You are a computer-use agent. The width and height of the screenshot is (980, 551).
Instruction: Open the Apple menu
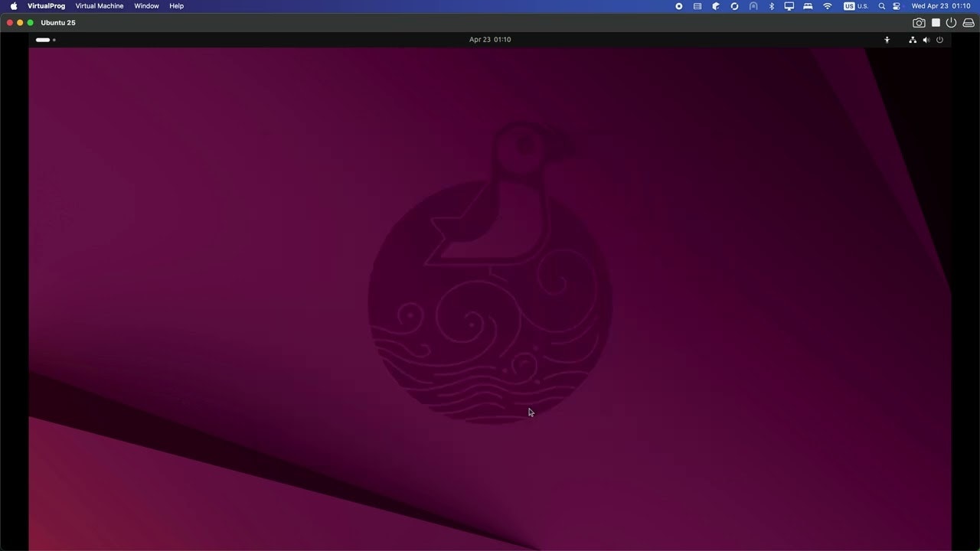(x=13, y=5)
